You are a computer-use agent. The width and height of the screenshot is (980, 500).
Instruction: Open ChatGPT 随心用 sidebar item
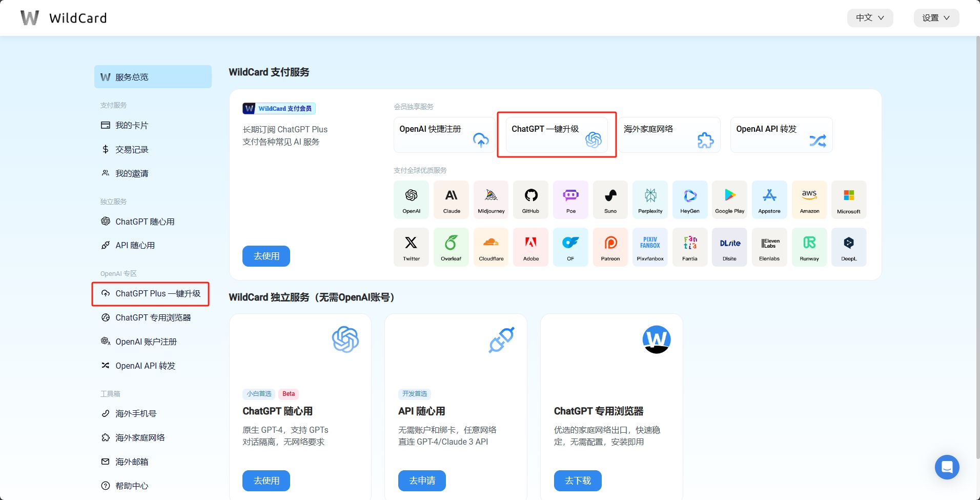[x=153, y=222]
